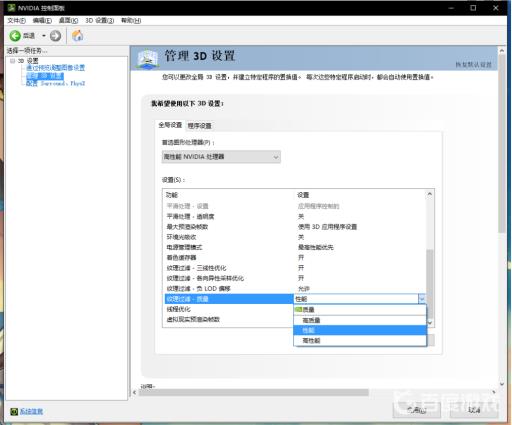Open the 系统信息 link
Image resolution: width=512 pixels, height=425 pixels.
click(31, 411)
